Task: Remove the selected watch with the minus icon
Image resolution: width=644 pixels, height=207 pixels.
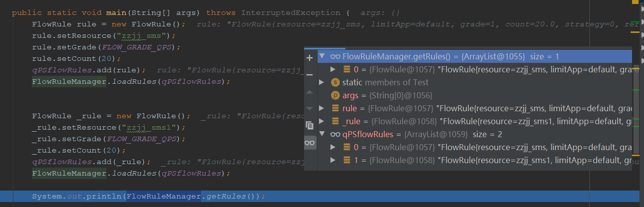Action: 310,75
